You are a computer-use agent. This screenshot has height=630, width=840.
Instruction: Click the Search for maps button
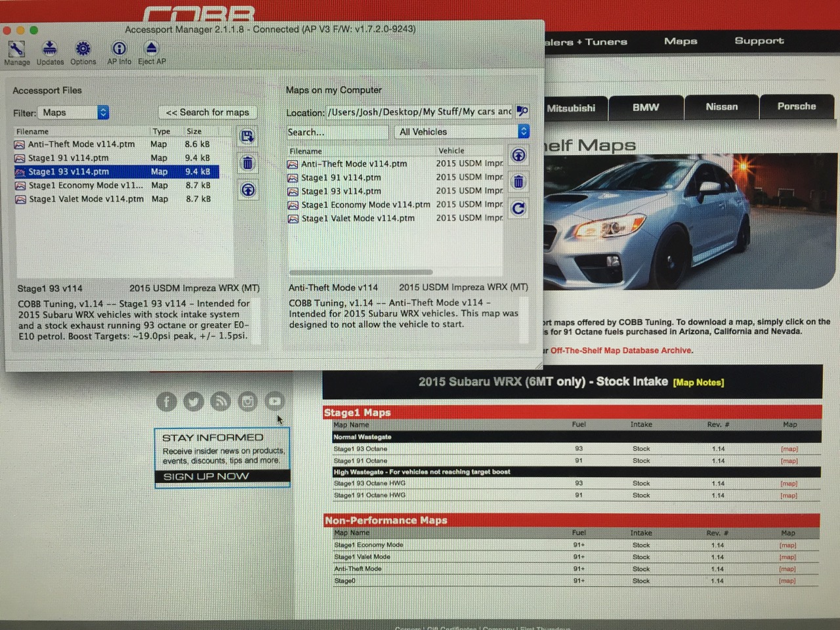click(207, 113)
